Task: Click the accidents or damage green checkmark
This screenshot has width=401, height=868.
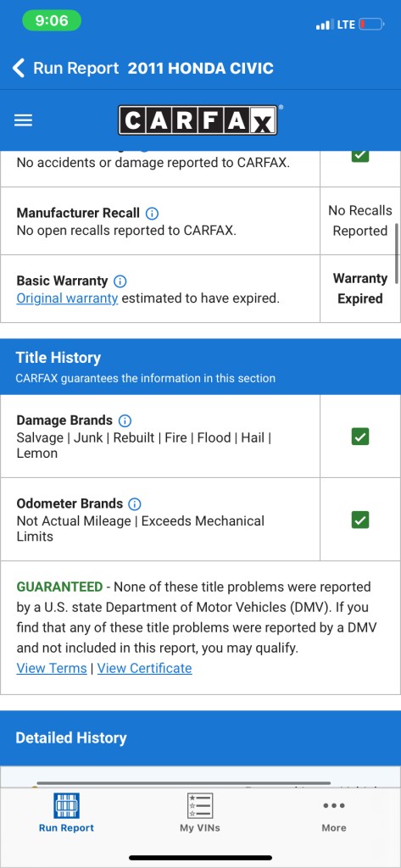Action: coord(360,156)
